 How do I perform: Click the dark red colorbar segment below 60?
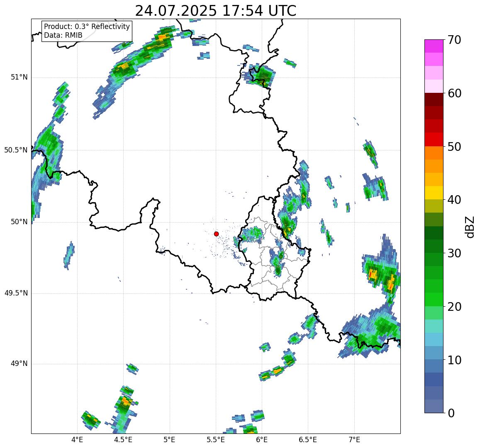[x=434, y=100]
